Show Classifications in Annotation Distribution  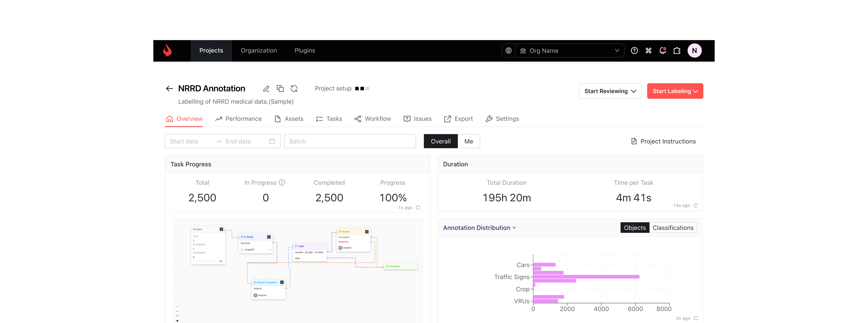[673, 228]
